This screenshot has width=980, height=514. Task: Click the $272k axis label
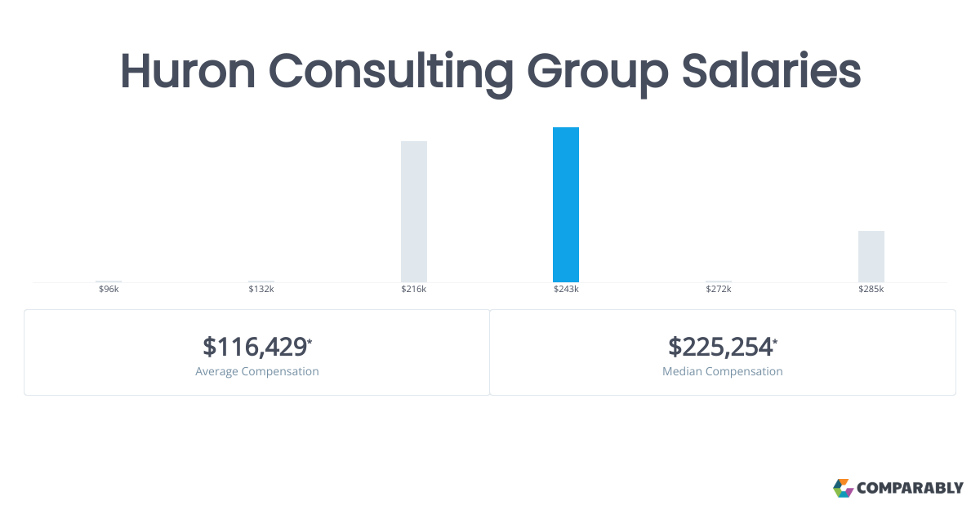click(719, 290)
